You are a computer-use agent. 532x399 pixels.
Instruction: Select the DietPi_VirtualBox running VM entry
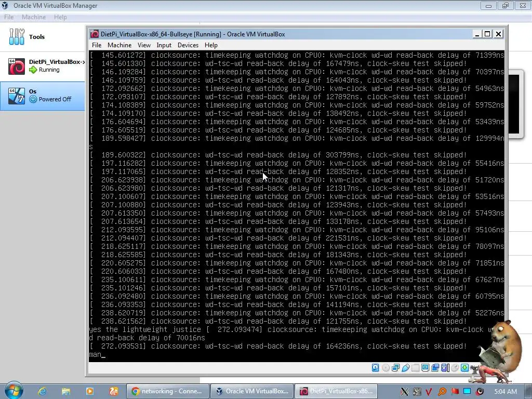pos(43,66)
